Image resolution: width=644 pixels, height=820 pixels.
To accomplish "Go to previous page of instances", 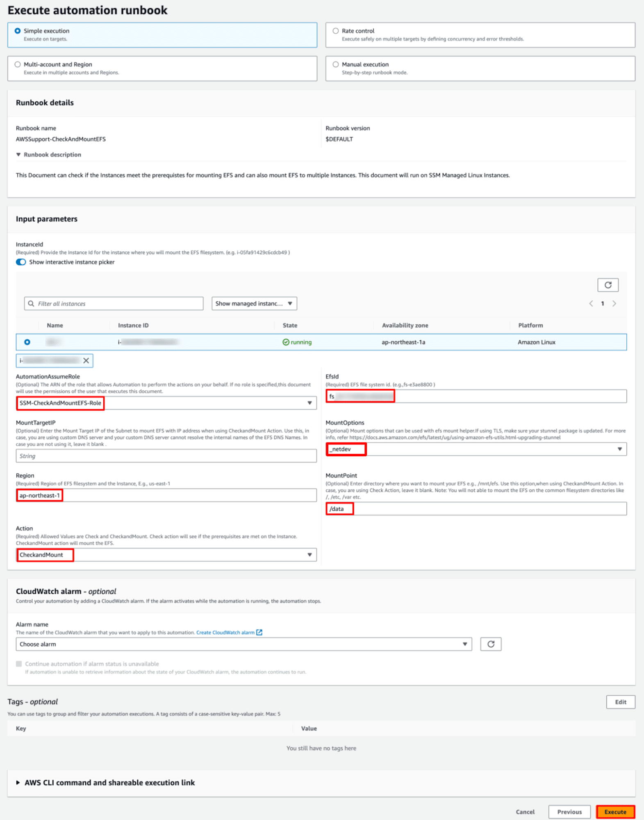I will coord(591,303).
